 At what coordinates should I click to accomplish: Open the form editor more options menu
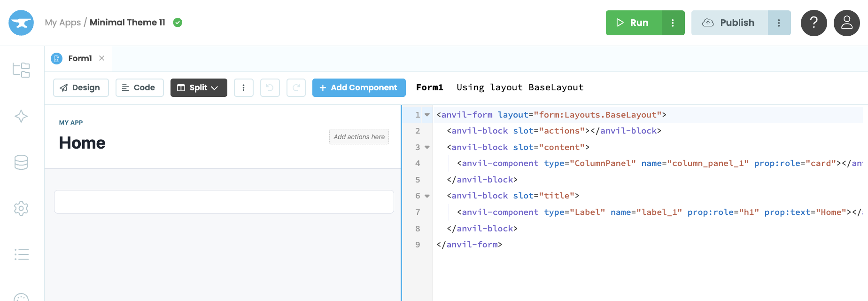pyautogui.click(x=244, y=87)
